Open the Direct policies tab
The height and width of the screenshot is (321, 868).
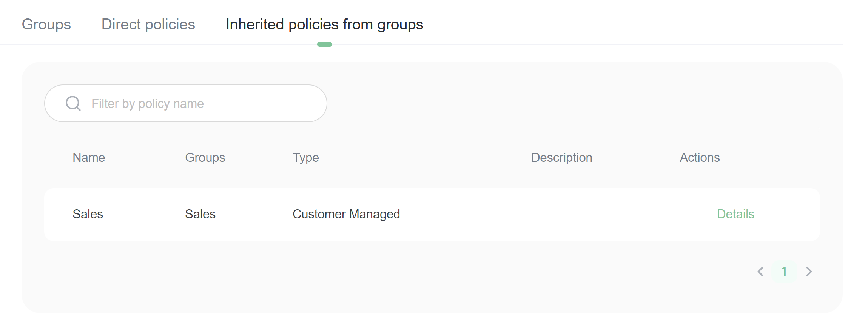pyautogui.click(x=148, y=25)
